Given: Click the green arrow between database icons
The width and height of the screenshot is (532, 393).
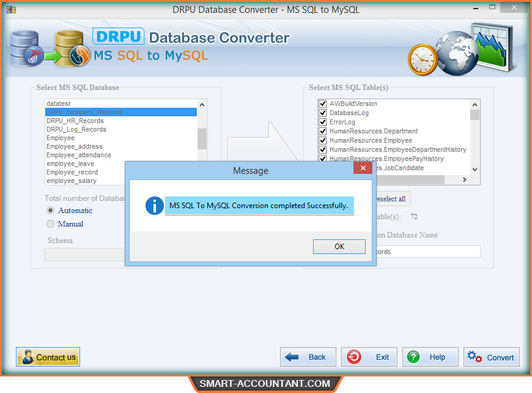Looking at the screenshot, I should (53, 56).
